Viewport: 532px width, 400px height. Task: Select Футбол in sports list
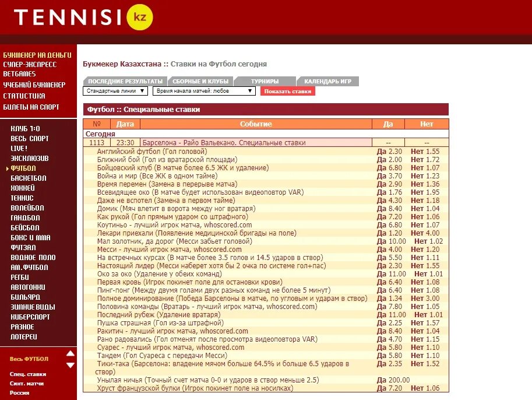23,169
